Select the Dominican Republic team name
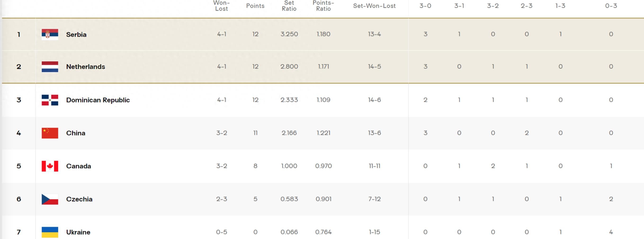This screenshot has width=644, height=239. point(98,100)
